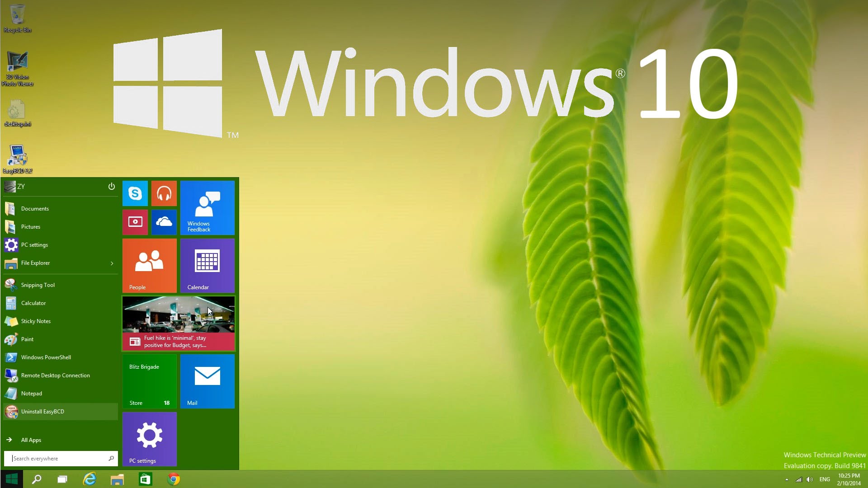Open the Blitz Brigade game tile
Image resolution: width=868 pixels, height=488 pixels.
coord(150,381)
